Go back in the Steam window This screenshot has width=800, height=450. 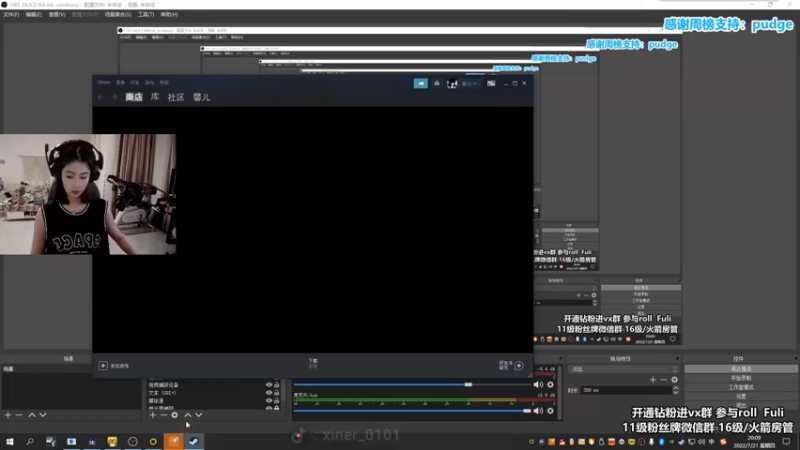101,97
